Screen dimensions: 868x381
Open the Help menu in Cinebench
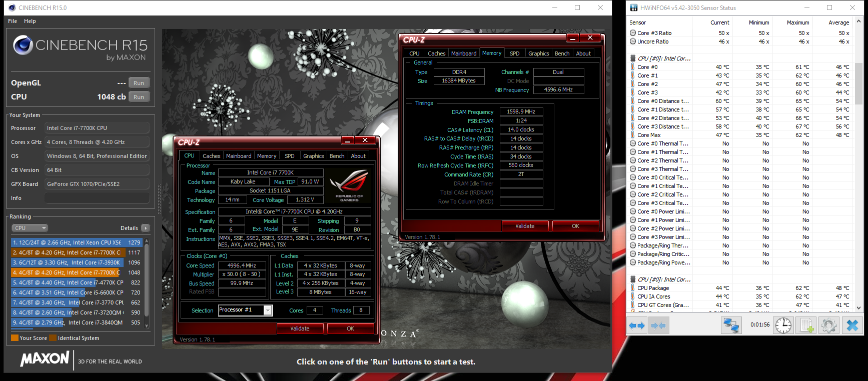pos(30,21)
